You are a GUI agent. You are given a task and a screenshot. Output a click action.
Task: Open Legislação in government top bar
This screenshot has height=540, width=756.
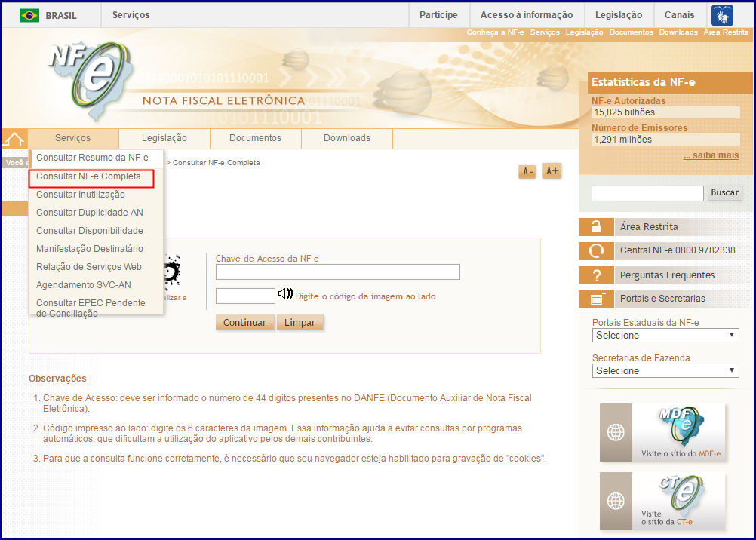(x=619, y=15)
